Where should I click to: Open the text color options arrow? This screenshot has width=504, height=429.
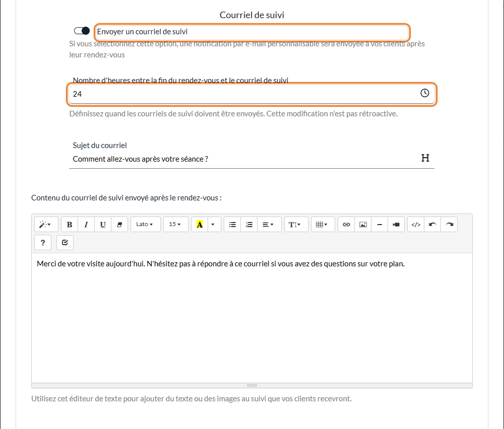[x=214, y=225]
